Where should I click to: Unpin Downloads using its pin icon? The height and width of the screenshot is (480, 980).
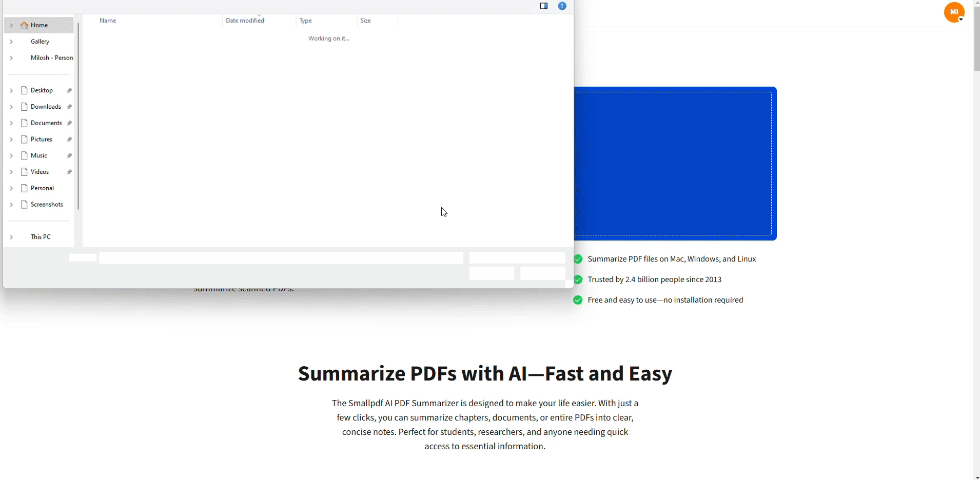(x=70, y=107)
